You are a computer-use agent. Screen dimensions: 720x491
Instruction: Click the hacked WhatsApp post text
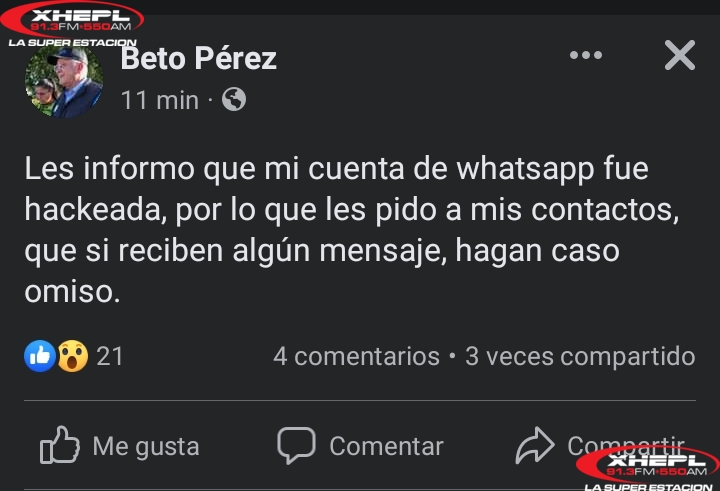tap(336, 230)
